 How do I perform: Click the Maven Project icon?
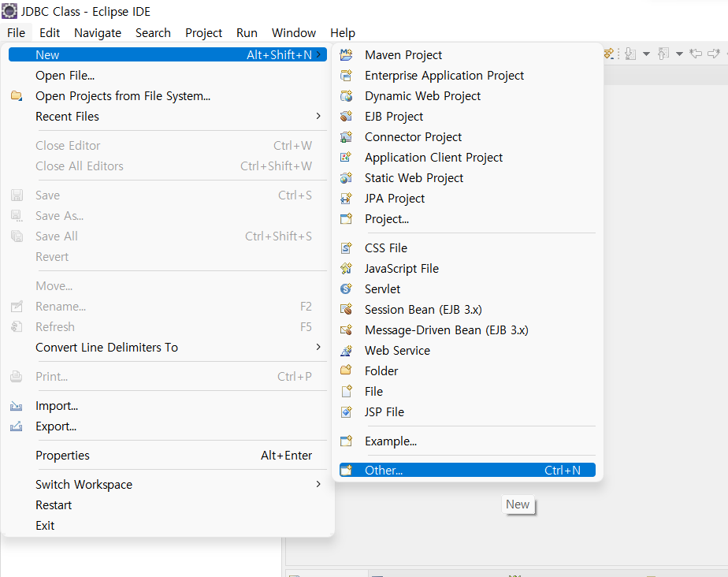point(346,55)
